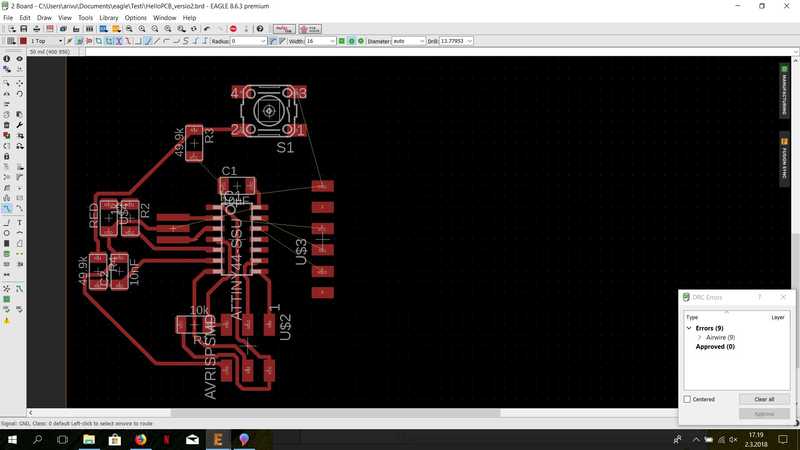Click the red layer color swatch
The width and height of the screenshot is (800, 450).
(23, 41)
